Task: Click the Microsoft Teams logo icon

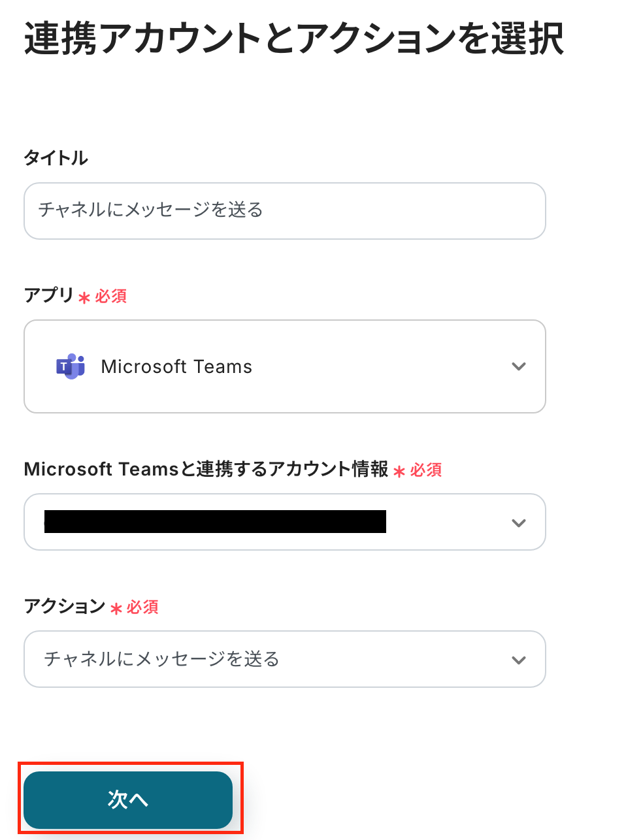Action: pos(71,366)
